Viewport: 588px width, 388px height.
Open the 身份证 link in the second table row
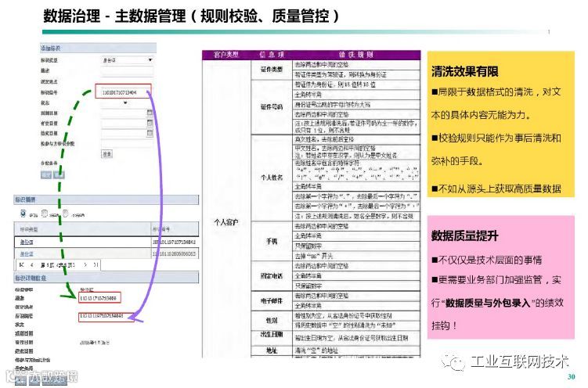point(27,254)
